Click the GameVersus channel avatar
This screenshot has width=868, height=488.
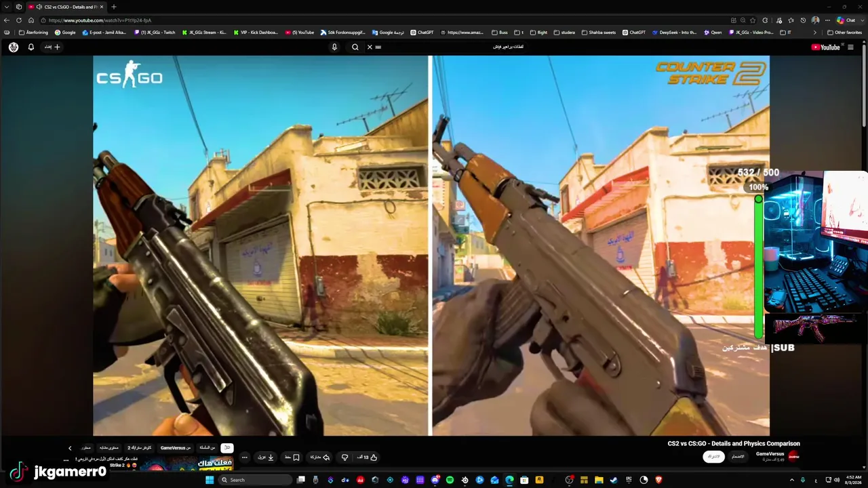[794, 456]
